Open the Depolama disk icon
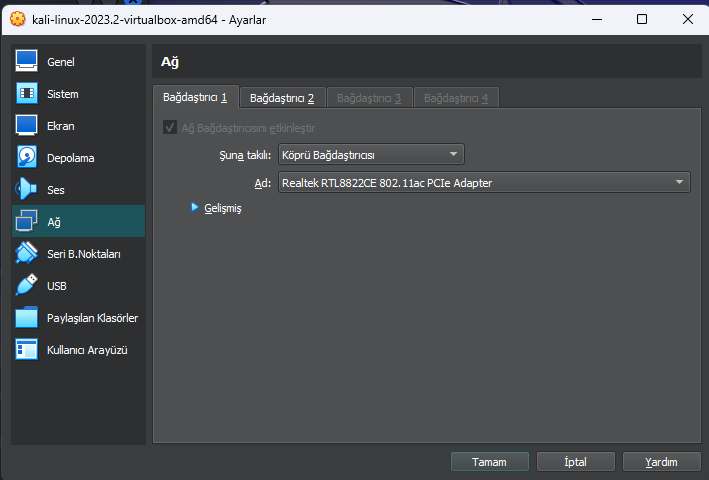 pyautogui.click(x=27, y=157)
